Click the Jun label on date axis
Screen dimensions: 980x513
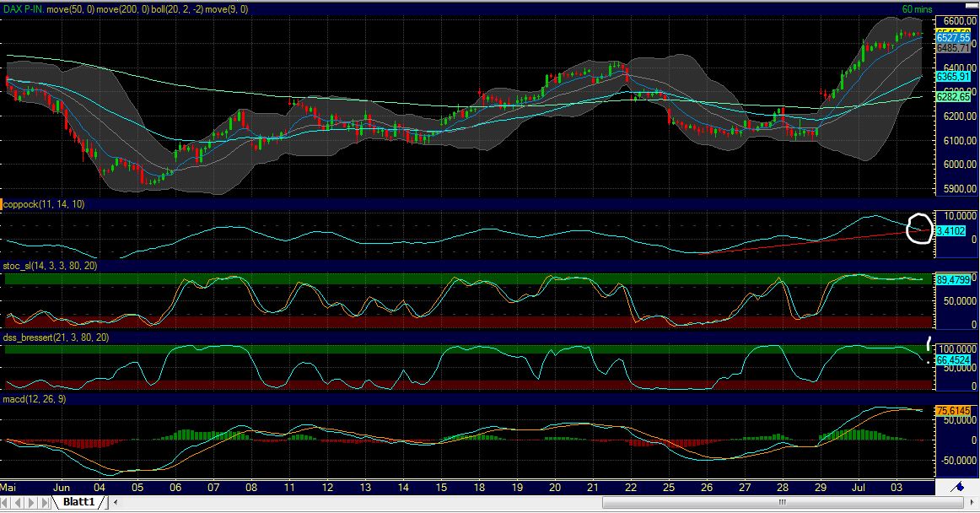pyautogui.click(x=62, y=488)
